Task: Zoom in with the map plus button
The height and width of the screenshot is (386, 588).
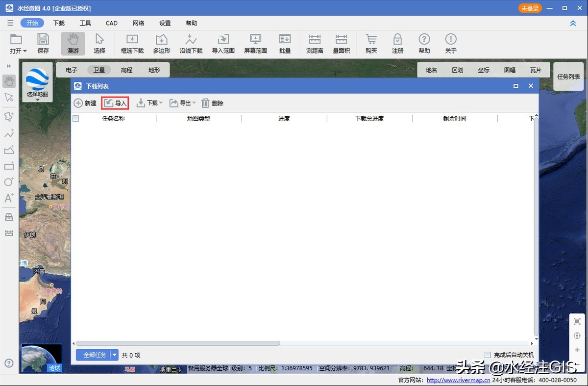Action: pyautogui.click(x=577, y=350)
